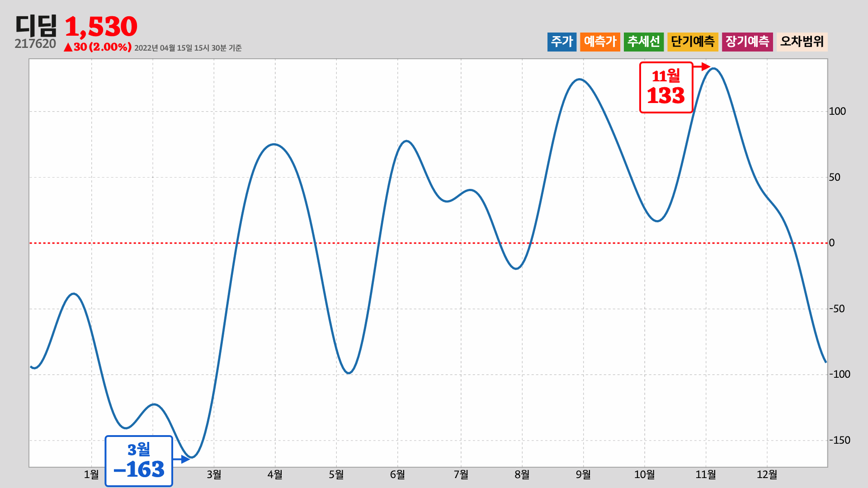Toggle the 오차범위 legend tag
The height and width of the screenshot is (488, 868).
[x=802, y=42]
